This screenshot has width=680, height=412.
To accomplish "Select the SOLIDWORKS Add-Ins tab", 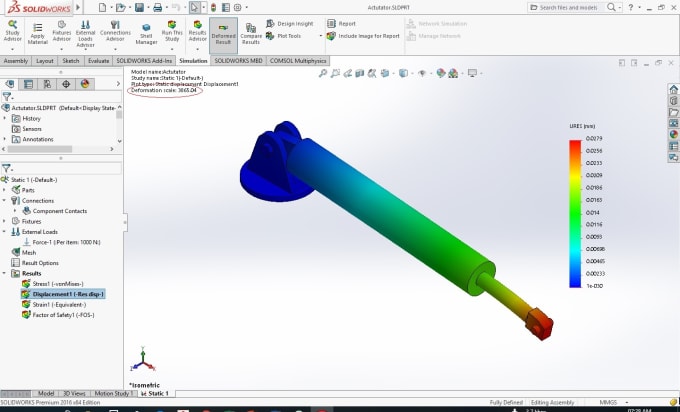I will 144,61.
